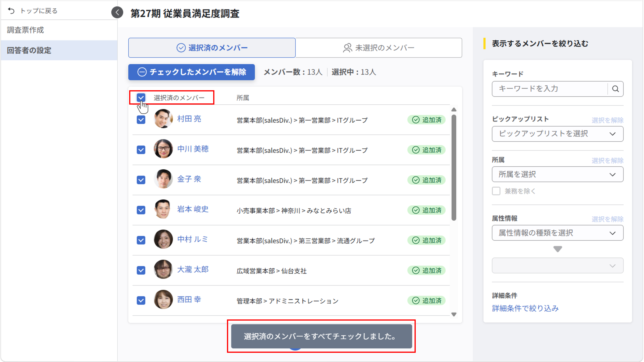
Task: Click scroll-down arrow of member list
Action: [454, 314]
